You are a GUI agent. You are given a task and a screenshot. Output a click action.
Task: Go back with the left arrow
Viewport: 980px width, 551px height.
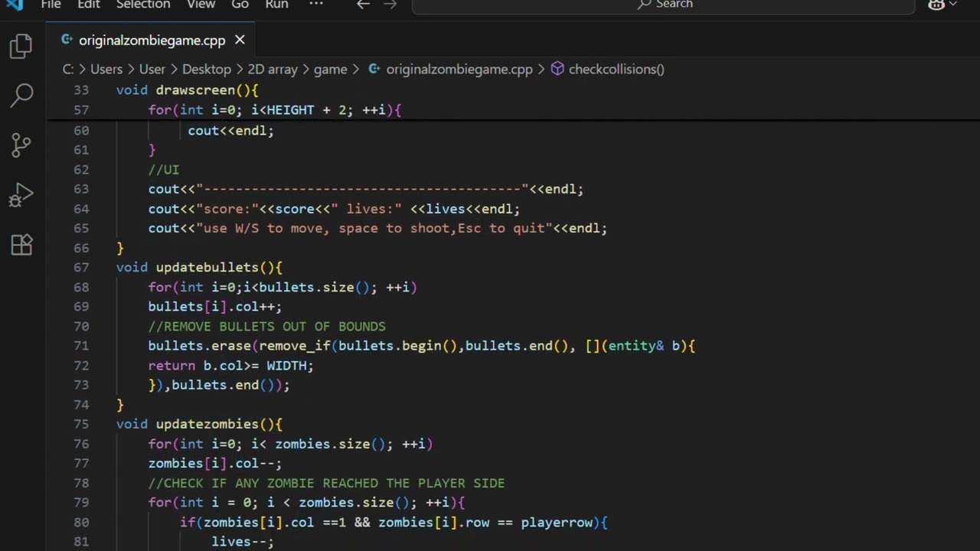(x=364, y=5)
